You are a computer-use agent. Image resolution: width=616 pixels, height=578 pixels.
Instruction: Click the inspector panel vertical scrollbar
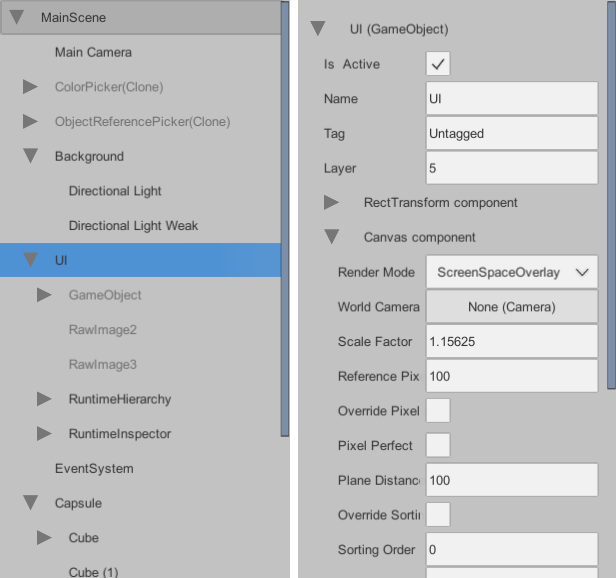coord(611,195)
